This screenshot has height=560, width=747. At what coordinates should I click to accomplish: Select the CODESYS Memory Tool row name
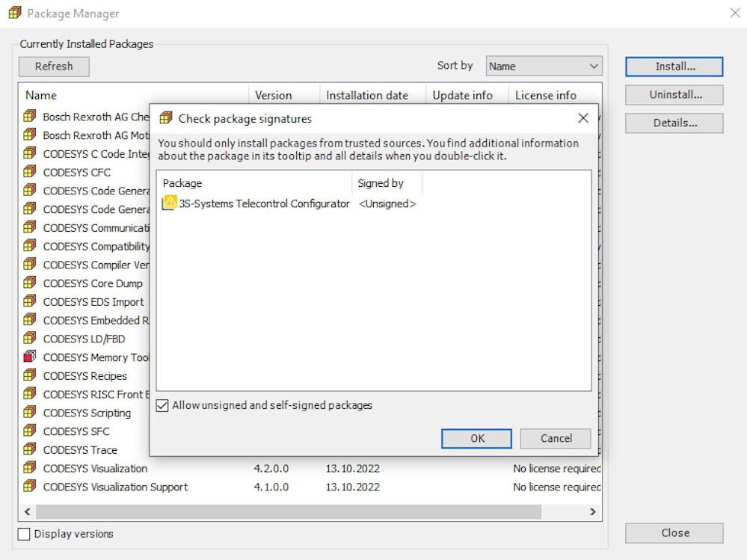click(x=96, y=357)
